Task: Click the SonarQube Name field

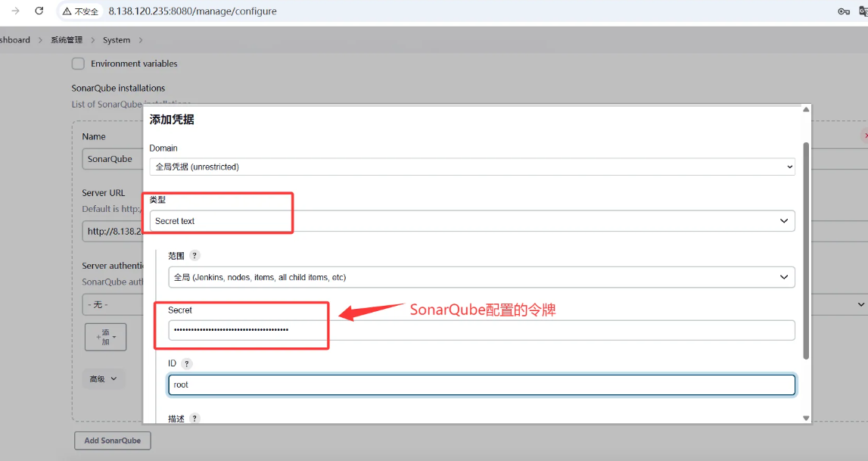Action: [113, 159]
